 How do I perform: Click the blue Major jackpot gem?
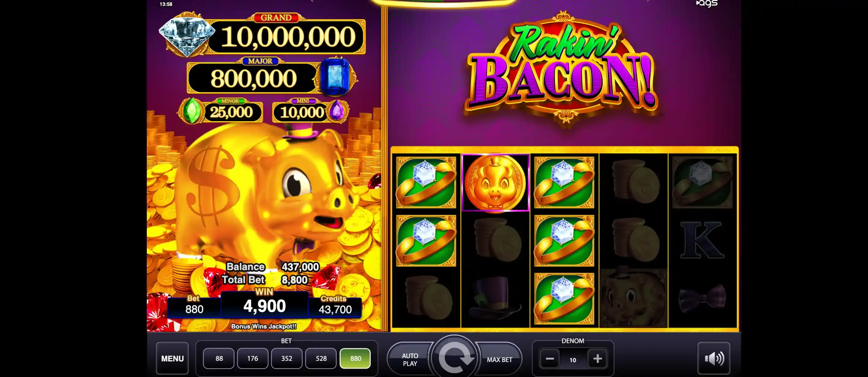(x=335, y=77)
